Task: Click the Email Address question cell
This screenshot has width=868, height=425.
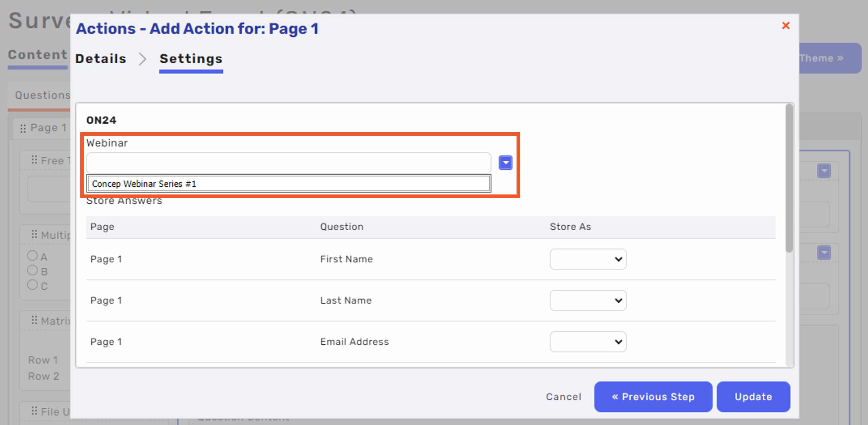Action: [355, 342]
